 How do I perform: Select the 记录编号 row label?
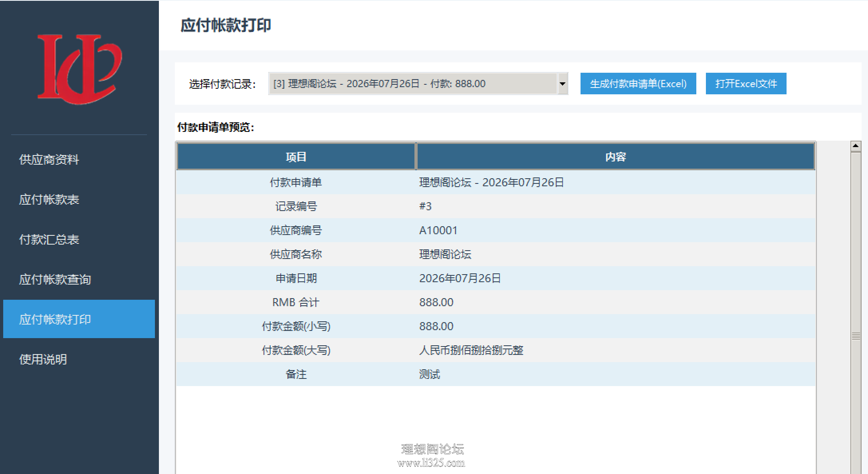[296, 206]
